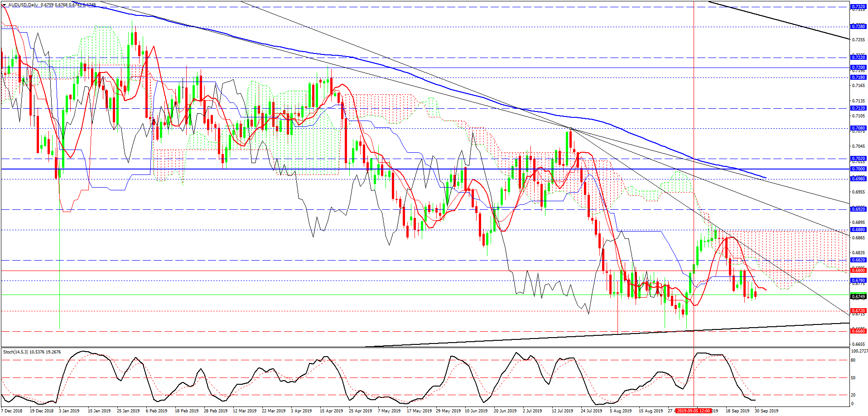Click the 0.6655 price scale value
Viewport: 868px width, 416px height.
coord(858,344)
